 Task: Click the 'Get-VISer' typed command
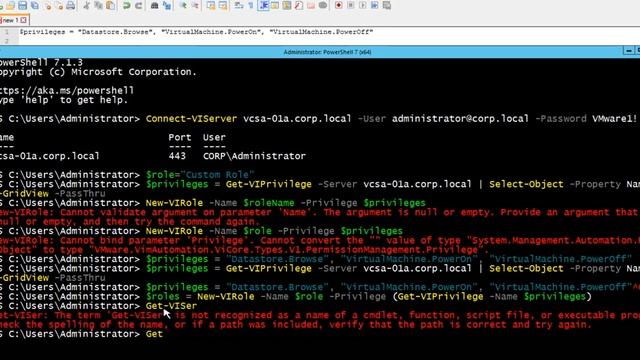pyautogui.click(x=171, y=306)
